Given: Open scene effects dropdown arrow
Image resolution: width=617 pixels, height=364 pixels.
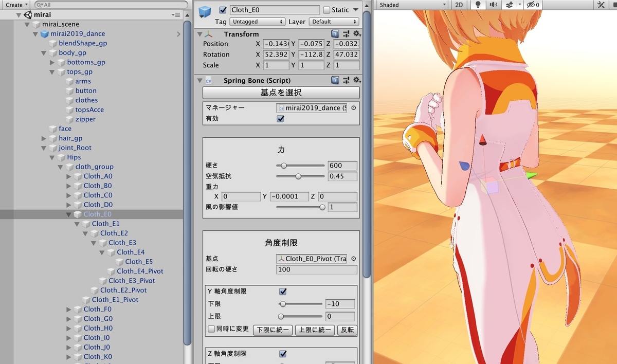Looking at the screenshot, I should (520, 5).
